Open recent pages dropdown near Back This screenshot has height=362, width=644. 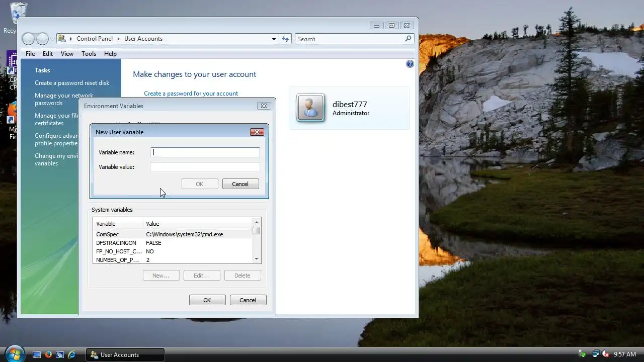[52, 39]
